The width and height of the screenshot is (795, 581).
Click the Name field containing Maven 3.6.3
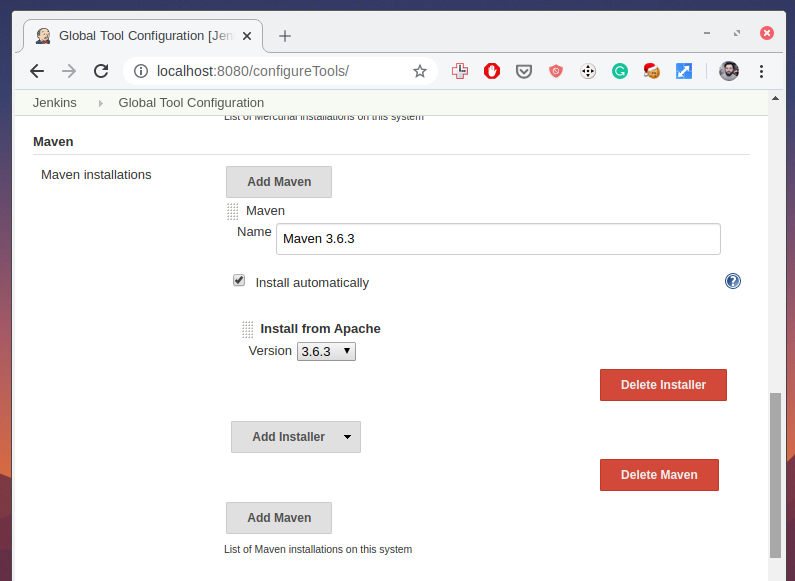[498, 239]
